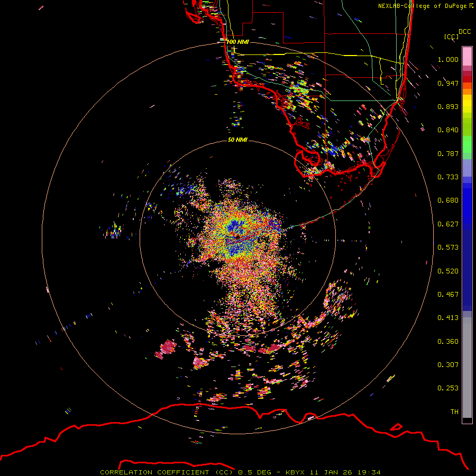
Task: Select the 0.307 scale value
Action: (448, 365)
